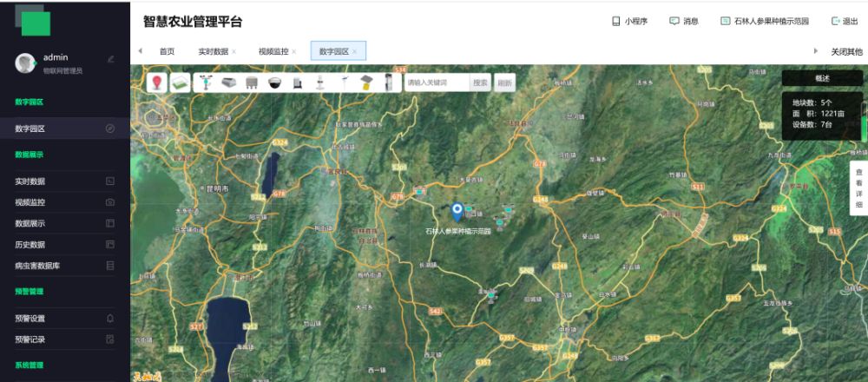
Task: Pick the tall dark column device icon
Action: [389, 82]
